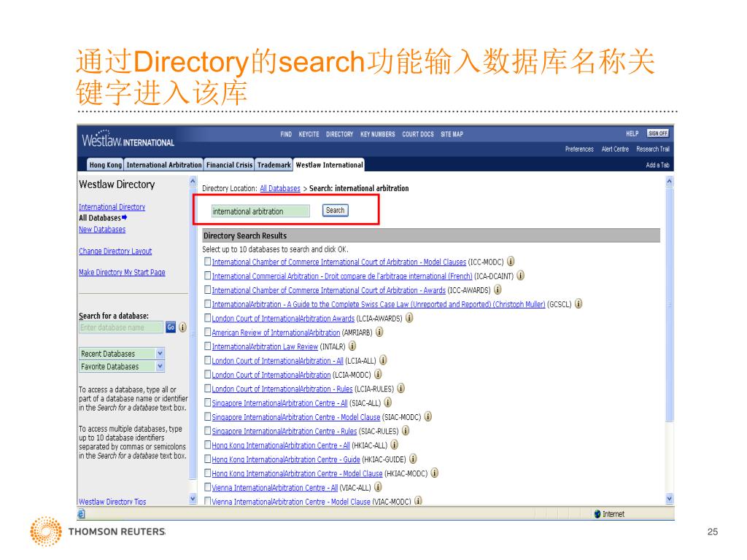Show info for SIAC-MODC database
Viewport: 747px width, 560px height.
pos(429,416)
